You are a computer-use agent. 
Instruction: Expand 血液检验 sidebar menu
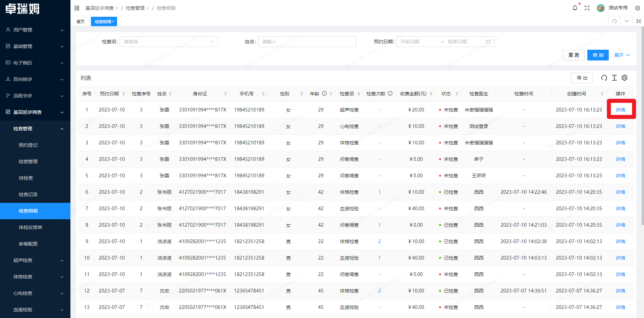click(35, 310)
